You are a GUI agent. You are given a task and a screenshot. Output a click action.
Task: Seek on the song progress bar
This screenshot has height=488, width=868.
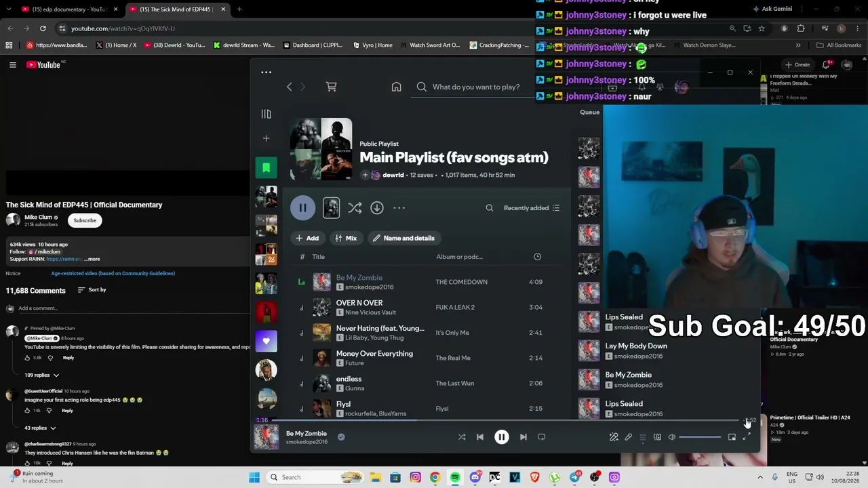pos(504,420)
